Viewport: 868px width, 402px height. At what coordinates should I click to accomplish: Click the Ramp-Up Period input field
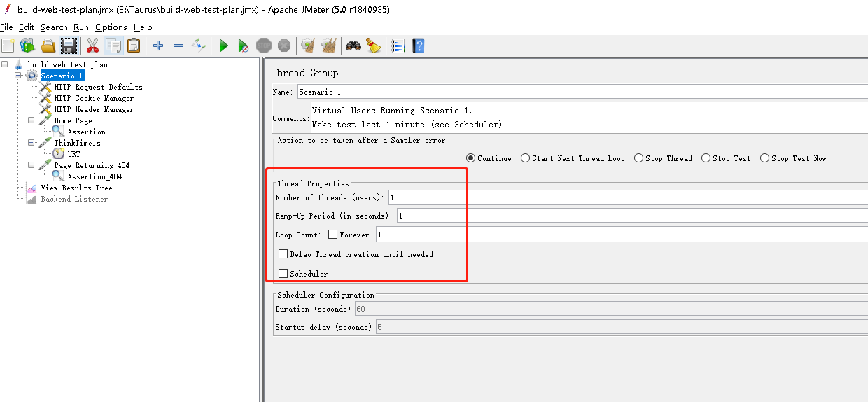pyautogui.click(x=632, y=216)
